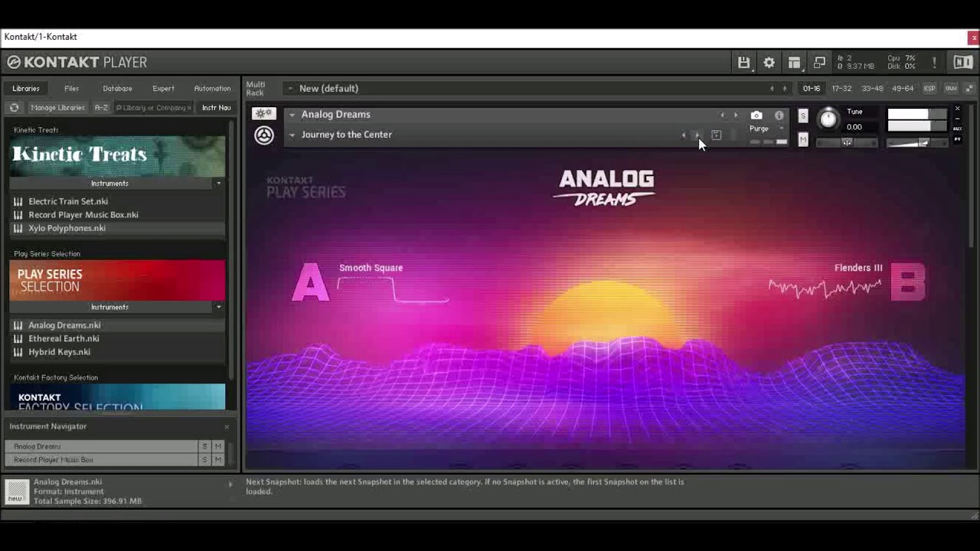Open the Journey to the Center snapshot dropdown

[x=292, y=135]
